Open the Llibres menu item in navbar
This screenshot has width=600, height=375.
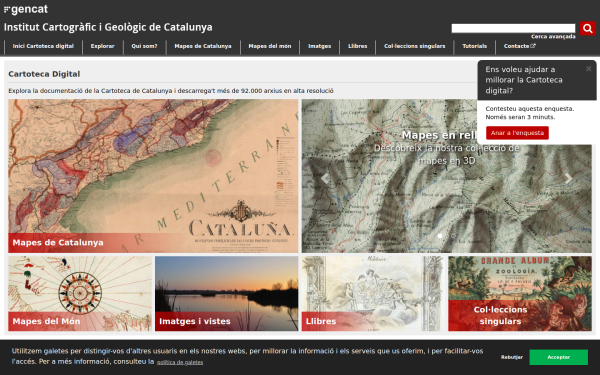357,46
